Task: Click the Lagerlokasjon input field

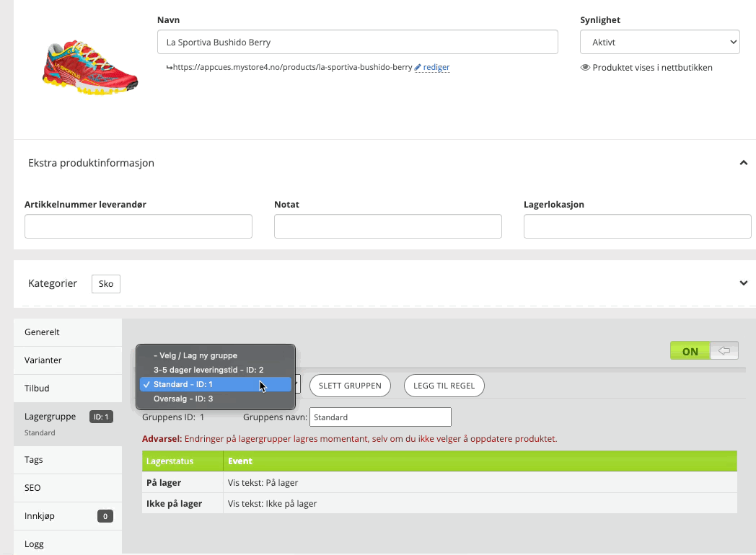Action: [638, 226]
